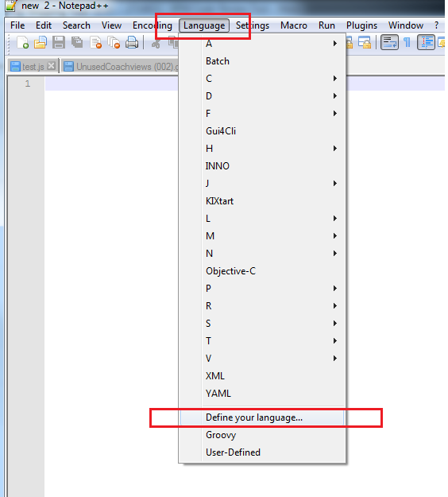Close the open Language menu
The image size is (448, 497).
[x=204, y=25]
